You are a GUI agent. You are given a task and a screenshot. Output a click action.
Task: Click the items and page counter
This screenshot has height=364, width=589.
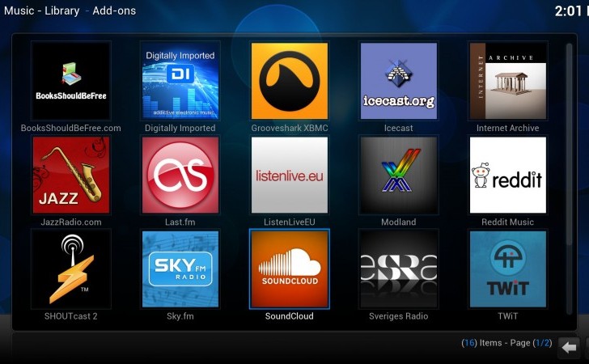[x=507, y=343]
